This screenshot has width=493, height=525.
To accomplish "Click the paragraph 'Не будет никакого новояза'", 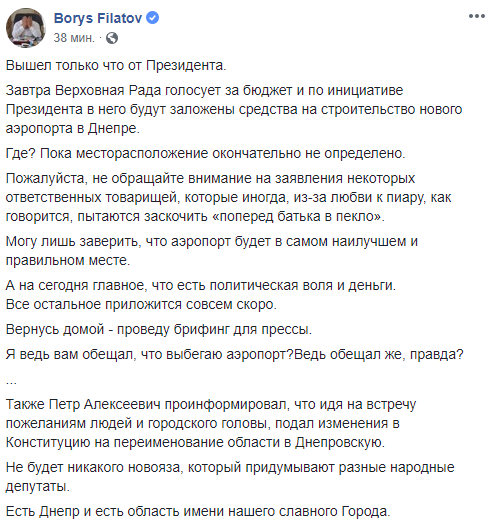I will 230,477.
